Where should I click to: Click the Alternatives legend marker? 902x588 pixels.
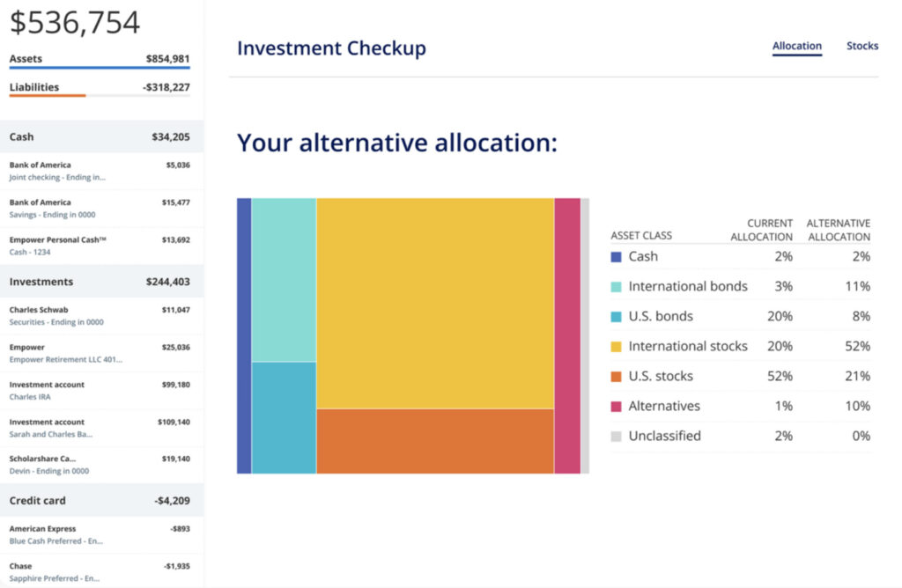pyautogui.click(x=615, y=406)
